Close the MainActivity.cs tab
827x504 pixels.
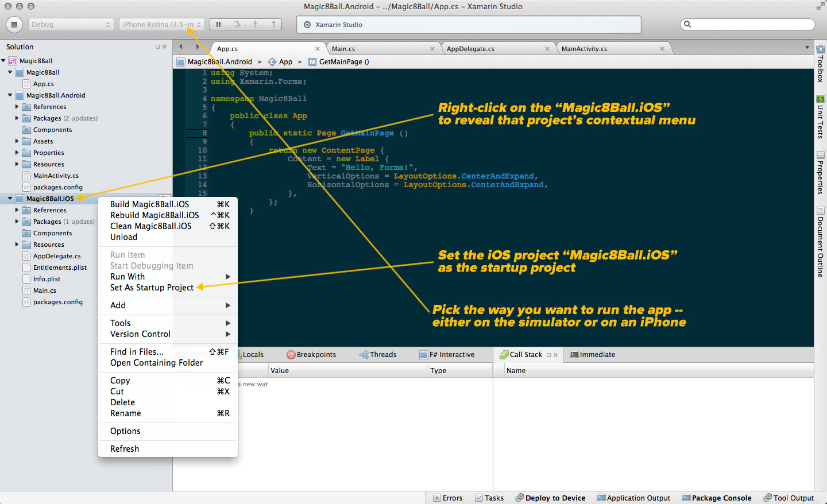[x=662, y=49]
